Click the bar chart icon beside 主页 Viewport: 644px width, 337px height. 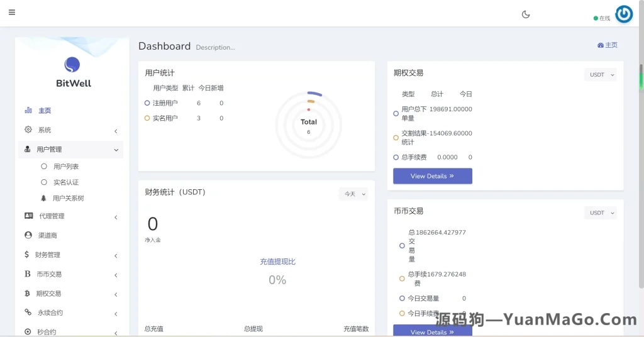28,110
